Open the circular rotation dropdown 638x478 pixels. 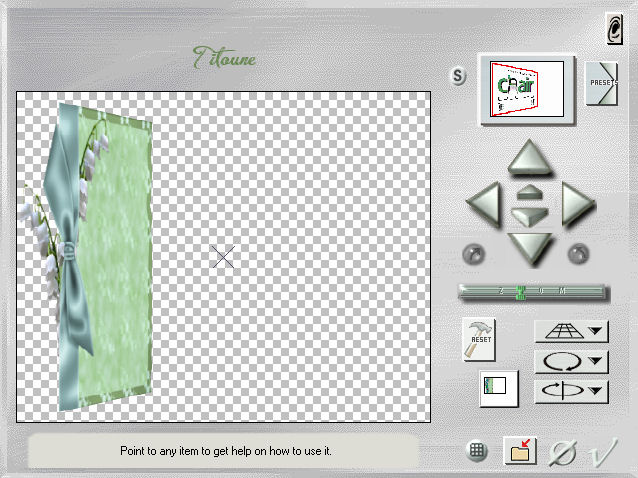tap(571, 361)
